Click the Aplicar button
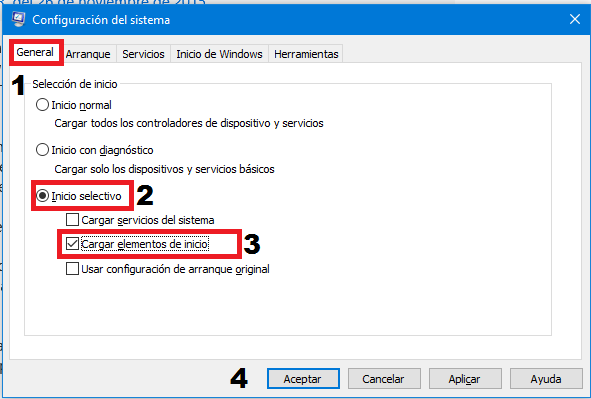This screenshot has width=591, height=399. pyautogui.click(x=465, y=379)
